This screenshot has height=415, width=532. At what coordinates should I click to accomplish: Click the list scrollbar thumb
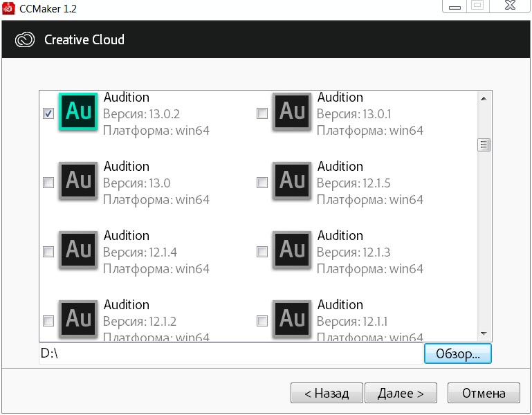click(484, 145)
